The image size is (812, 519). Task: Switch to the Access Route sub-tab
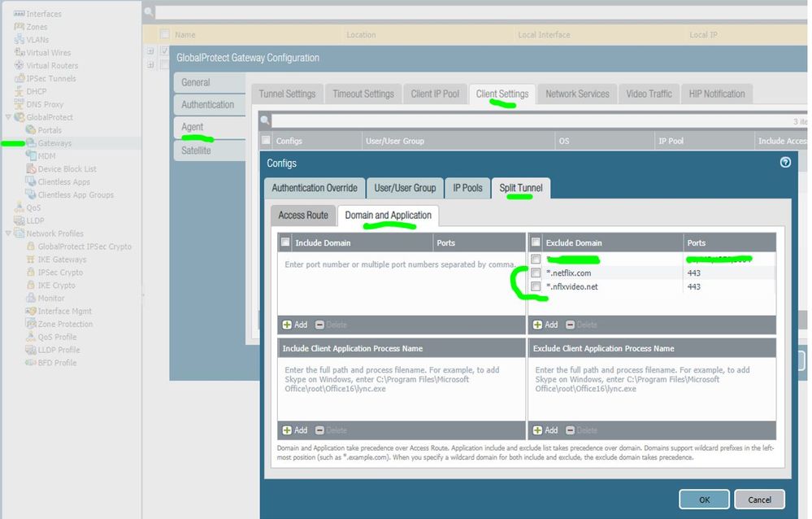tap(303, 216)
